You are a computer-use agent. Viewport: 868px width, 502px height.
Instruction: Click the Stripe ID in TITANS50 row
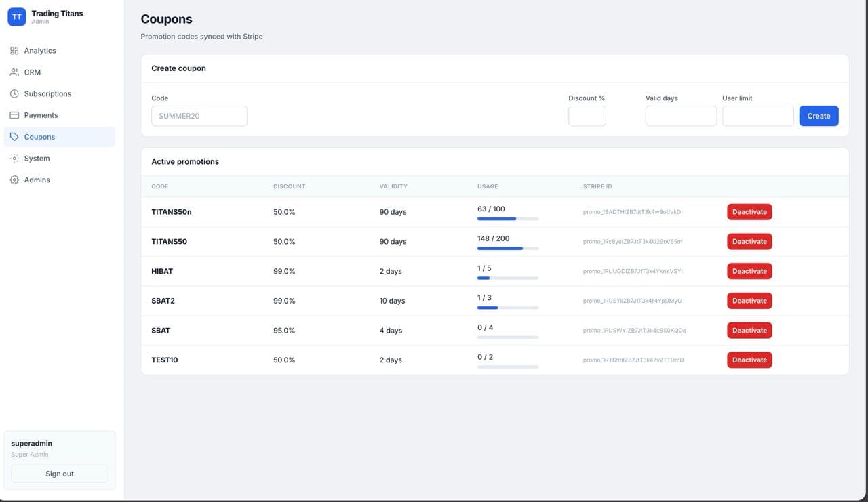click(x=633, y=242)
